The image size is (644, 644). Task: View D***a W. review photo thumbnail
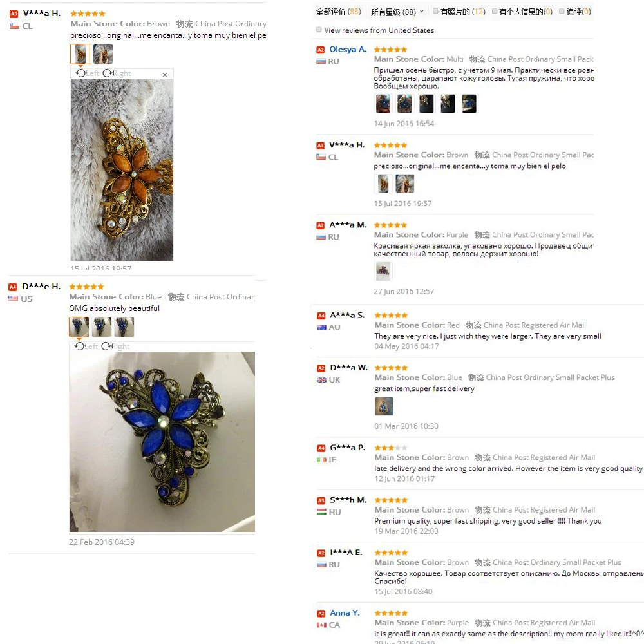coord(384,406)
